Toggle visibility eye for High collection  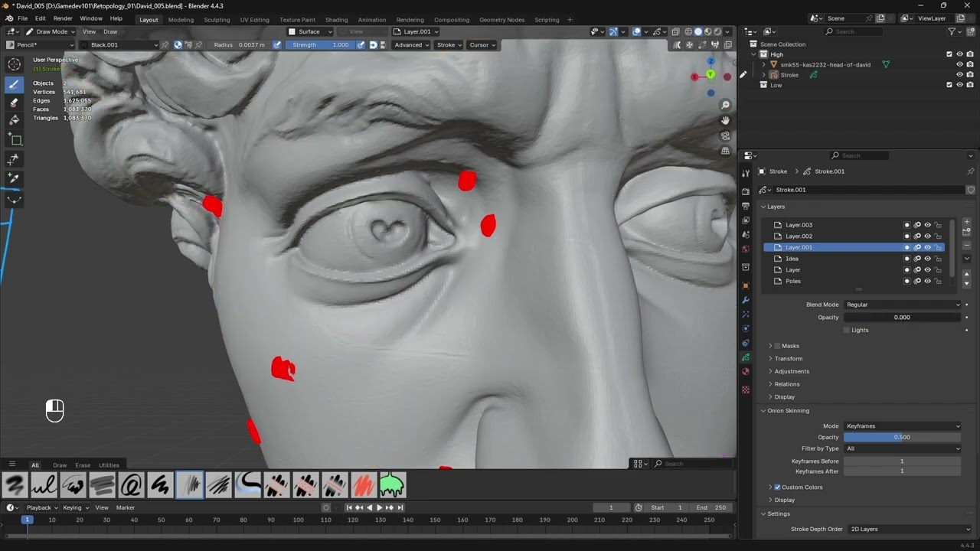pos(959,54)
